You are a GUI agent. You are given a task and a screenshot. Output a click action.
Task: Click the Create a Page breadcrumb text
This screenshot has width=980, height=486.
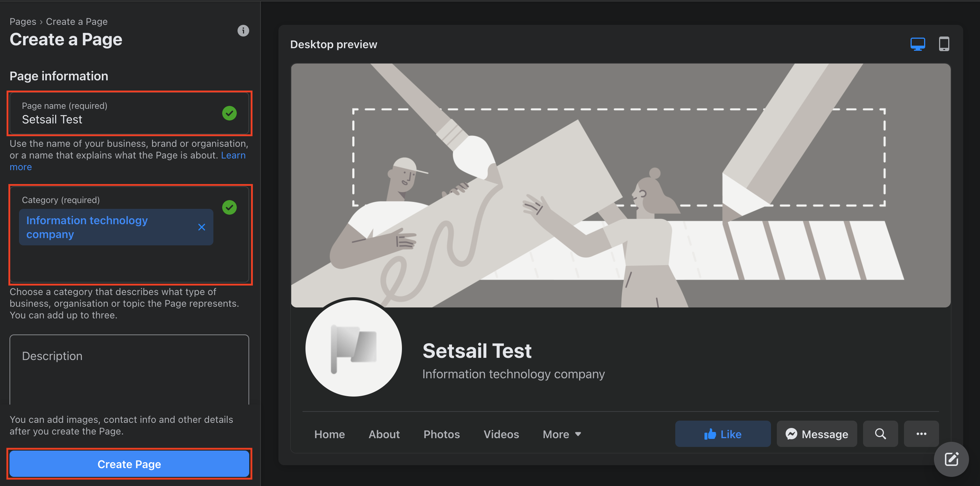point(77,22)
